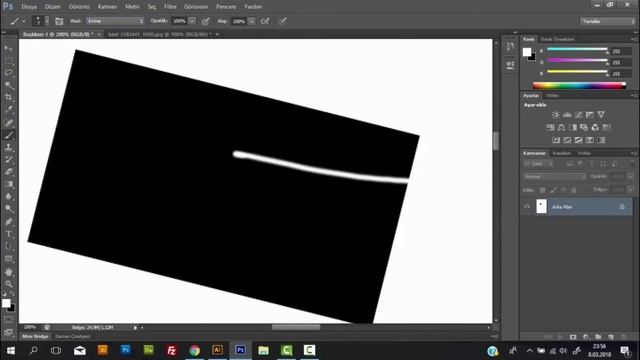
Task: Add a Levels adjustment
Action: pos(567,115)
